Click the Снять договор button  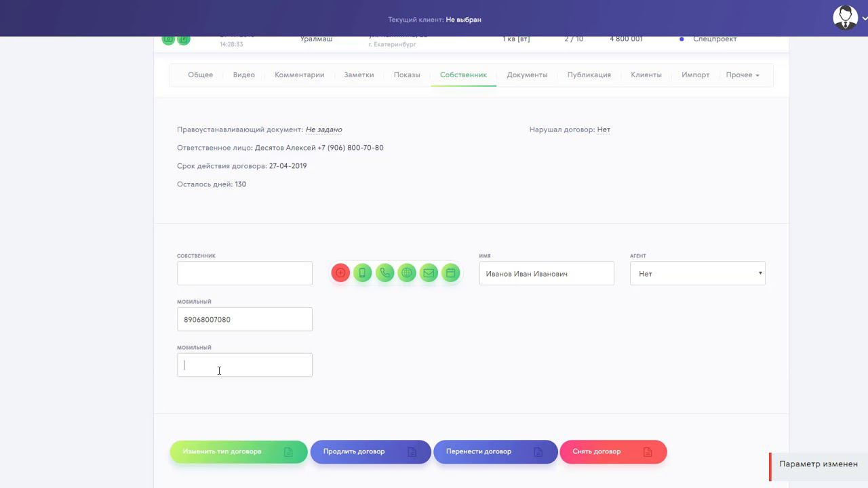click(613, 451)
